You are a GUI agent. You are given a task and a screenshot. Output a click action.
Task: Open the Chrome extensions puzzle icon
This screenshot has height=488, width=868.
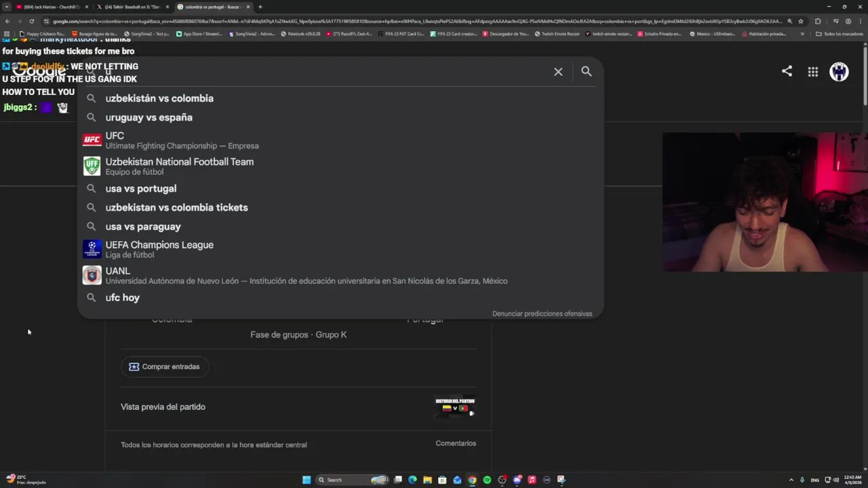pos(818,21)
